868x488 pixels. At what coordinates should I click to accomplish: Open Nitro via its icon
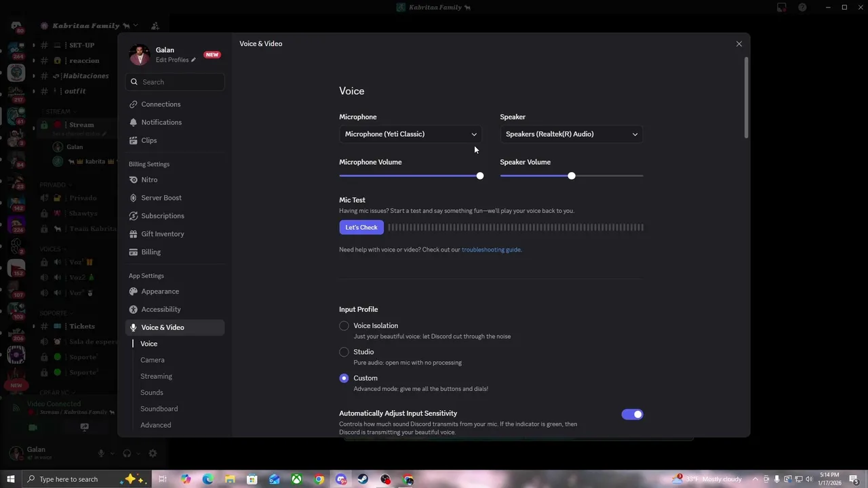click(134, 180)
